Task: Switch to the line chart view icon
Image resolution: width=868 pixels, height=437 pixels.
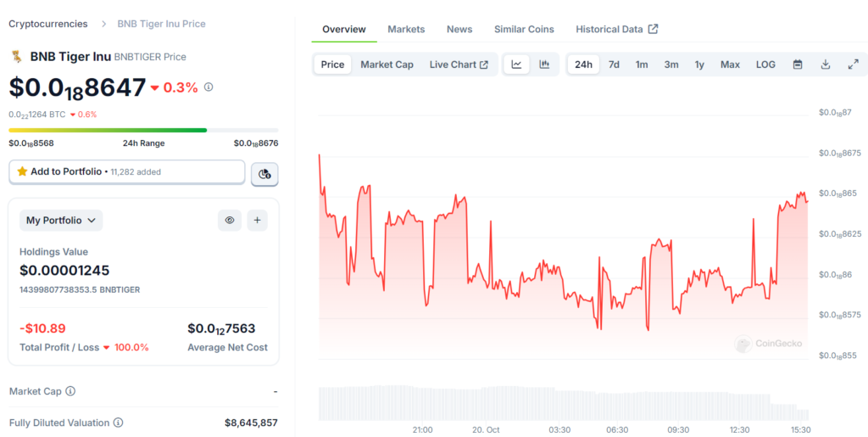Action: tap(516, 64)
